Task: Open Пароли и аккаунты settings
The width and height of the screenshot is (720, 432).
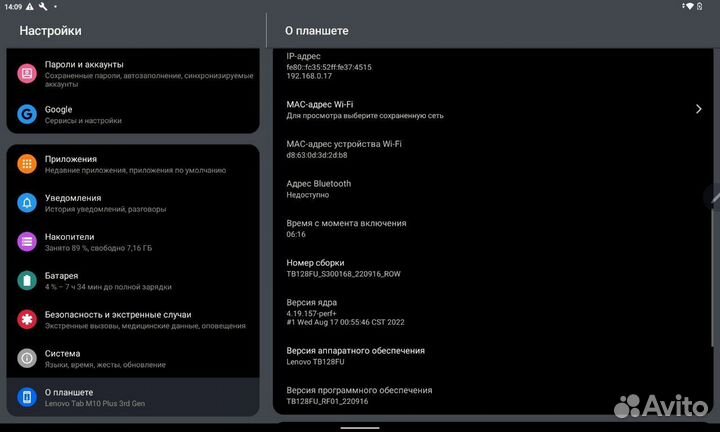Action: pyautogui.click(x=133, y=73)
